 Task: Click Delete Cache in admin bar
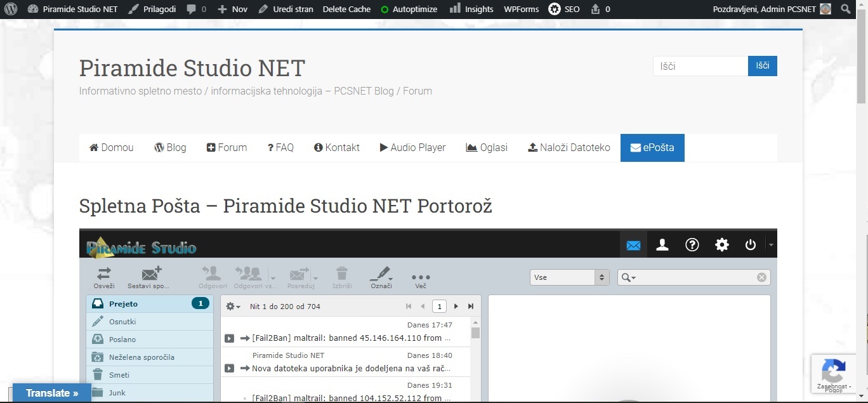pyautogui.click(x=346, y=9)
